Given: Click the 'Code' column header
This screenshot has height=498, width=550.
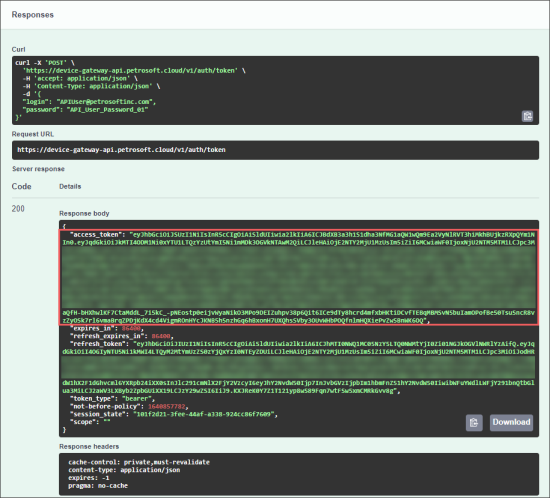Looking at the screenshot, I should (21, 187).
